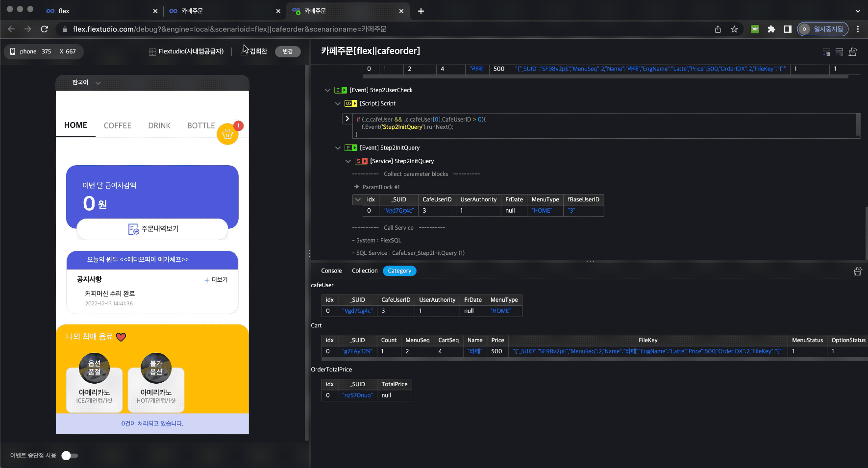Viewport: 868px width, 468px height.
Task: Clear the debug log with broom icon
Action: coord(853,51)
